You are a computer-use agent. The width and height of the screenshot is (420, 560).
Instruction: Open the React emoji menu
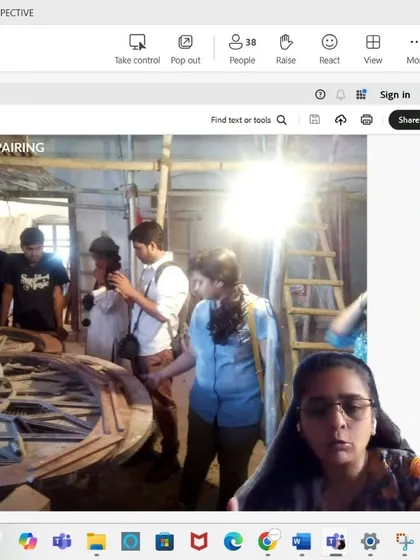point(329,49)
